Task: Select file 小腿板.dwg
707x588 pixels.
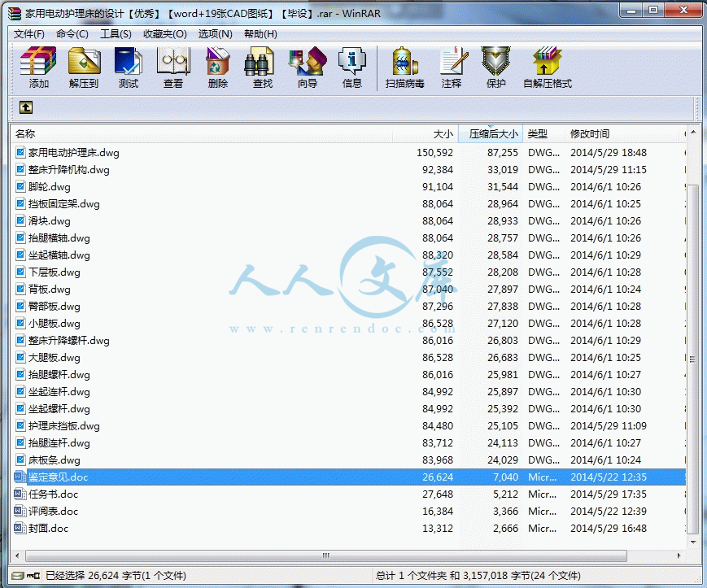Action: [55, 323]
